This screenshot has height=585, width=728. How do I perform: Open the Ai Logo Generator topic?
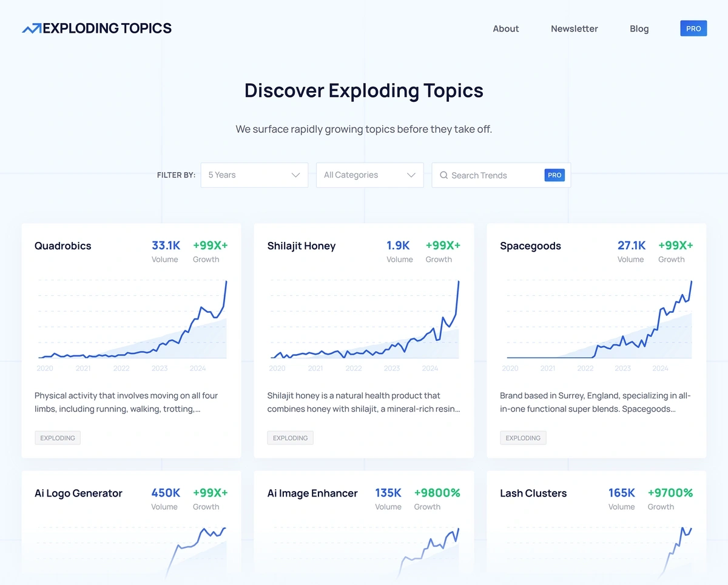78,493
